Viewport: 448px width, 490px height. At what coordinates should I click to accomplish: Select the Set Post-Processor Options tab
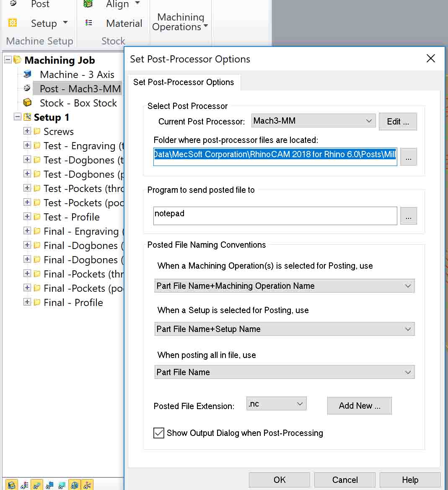coord(184,82)
